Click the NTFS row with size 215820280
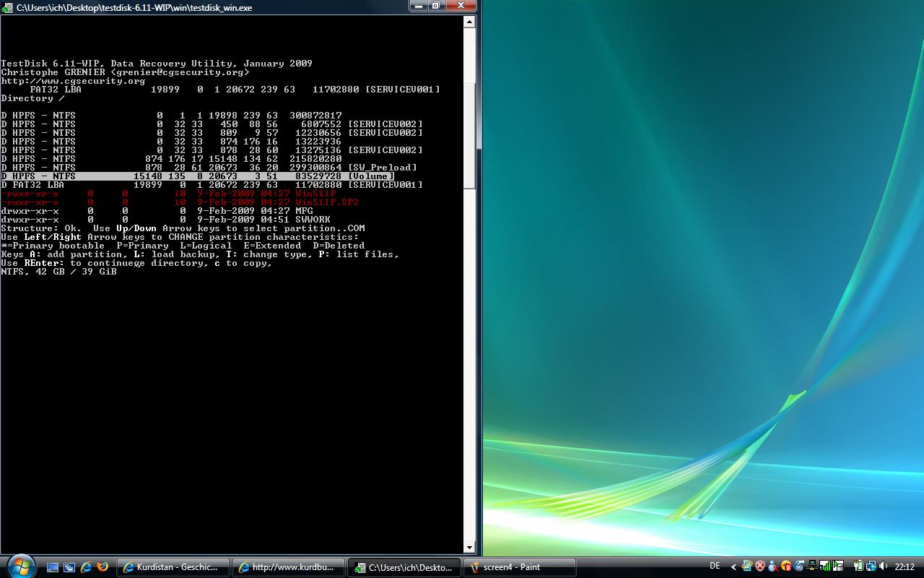This screenshot has height=578, width=924. [x=171, y=159]
